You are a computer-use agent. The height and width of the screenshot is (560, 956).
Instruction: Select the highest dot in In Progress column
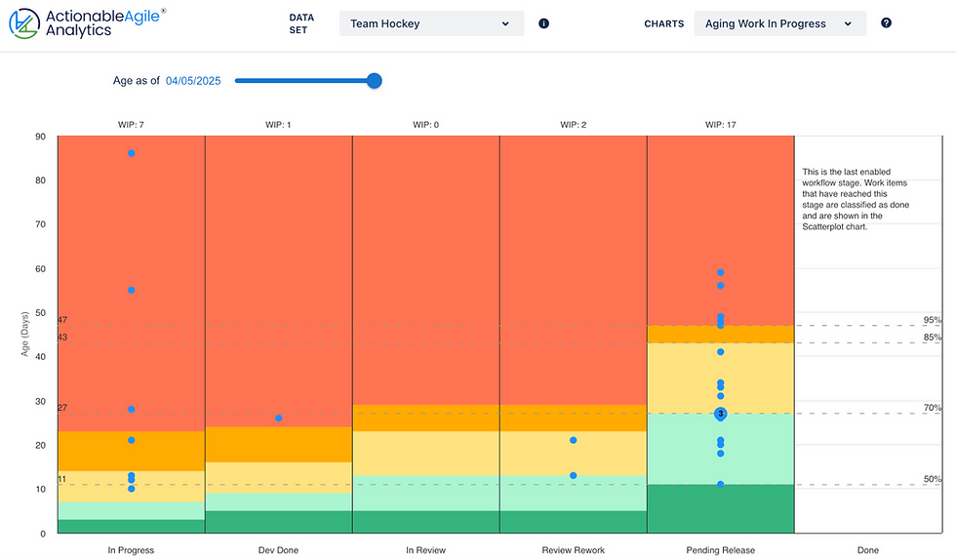click(x=132, y=153)
